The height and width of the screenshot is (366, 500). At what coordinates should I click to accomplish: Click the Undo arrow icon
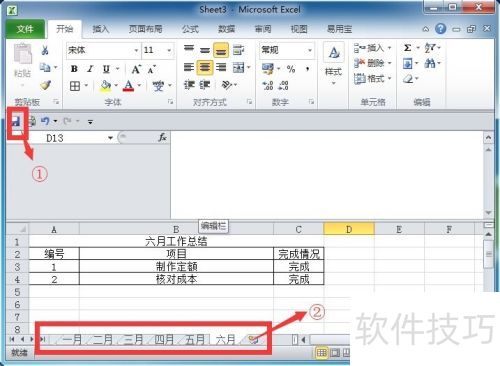click(45, 121)
